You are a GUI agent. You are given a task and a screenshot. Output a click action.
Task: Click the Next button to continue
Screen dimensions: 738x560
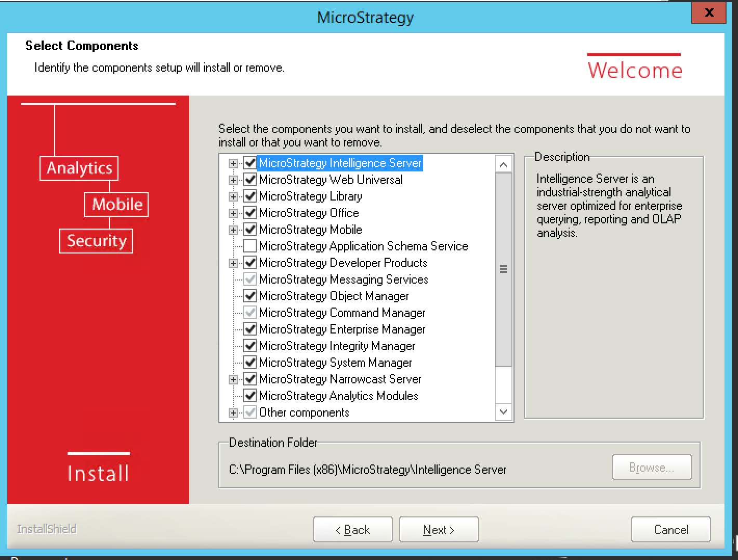click(x=439, y=529)
